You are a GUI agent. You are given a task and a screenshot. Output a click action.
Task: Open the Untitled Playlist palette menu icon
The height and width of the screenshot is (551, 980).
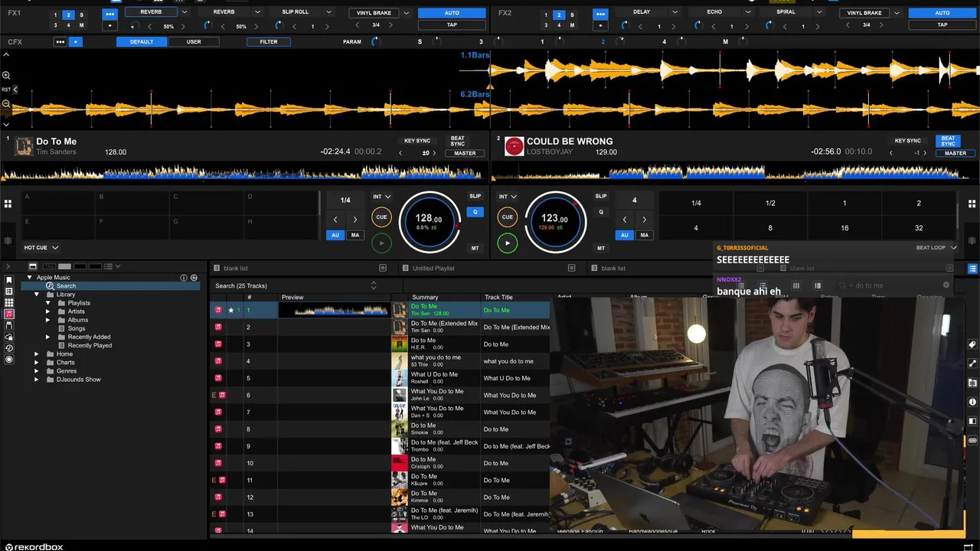pos(571,268)
